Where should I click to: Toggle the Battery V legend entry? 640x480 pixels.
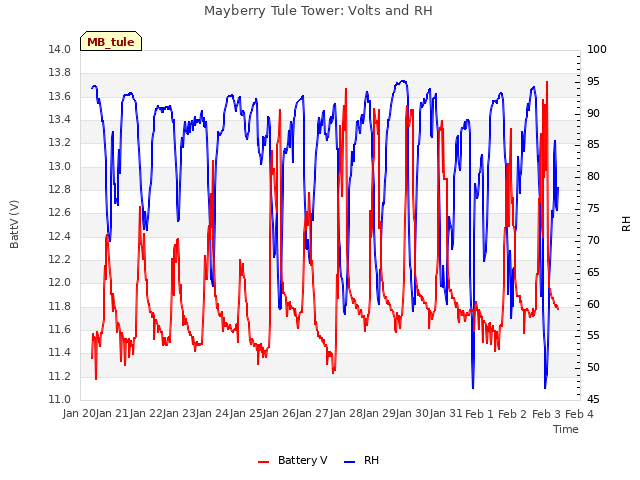coord(292,460)
